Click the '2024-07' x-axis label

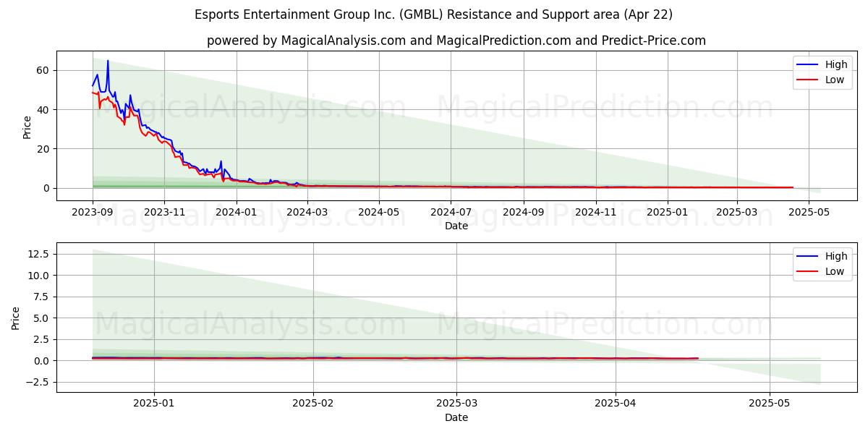pyautogui.click(x=451, y=212)
